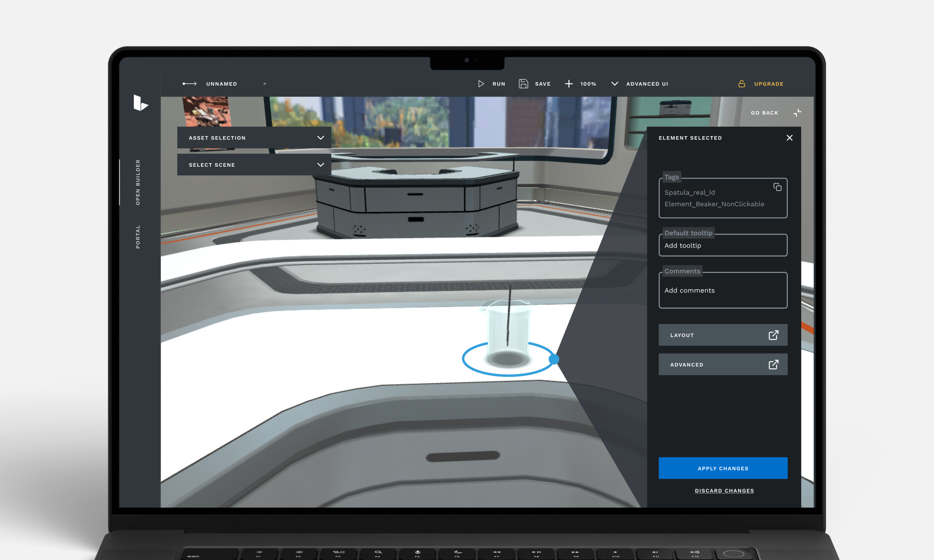Open the ADVANCED external link icon
The width and height of the screenshot is (934, 560).
tap(774, 364)
